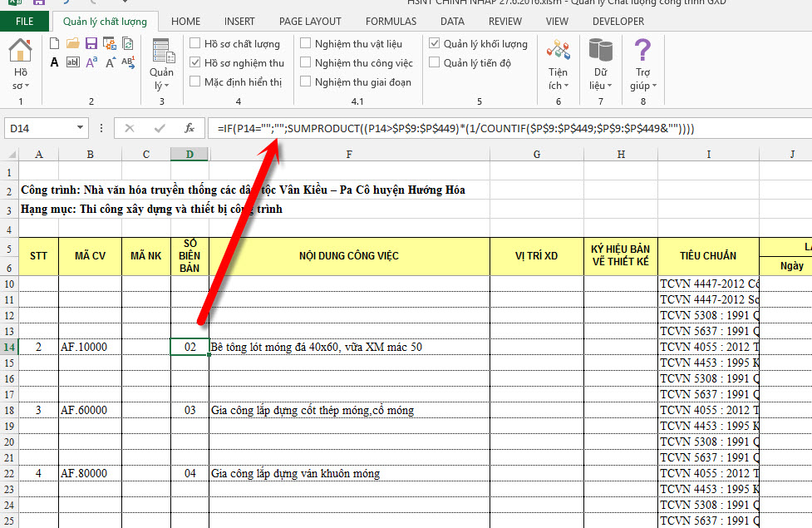Click the green FILE button
Image resolution: width=812 pixels, height=528 pixels.
(24, 22)
